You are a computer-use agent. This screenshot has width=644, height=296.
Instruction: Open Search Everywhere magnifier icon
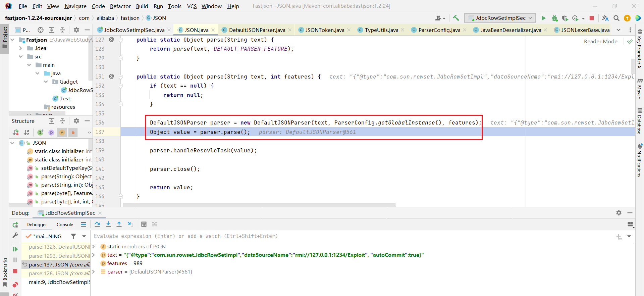pyautogui.click(x=616, y=18)
